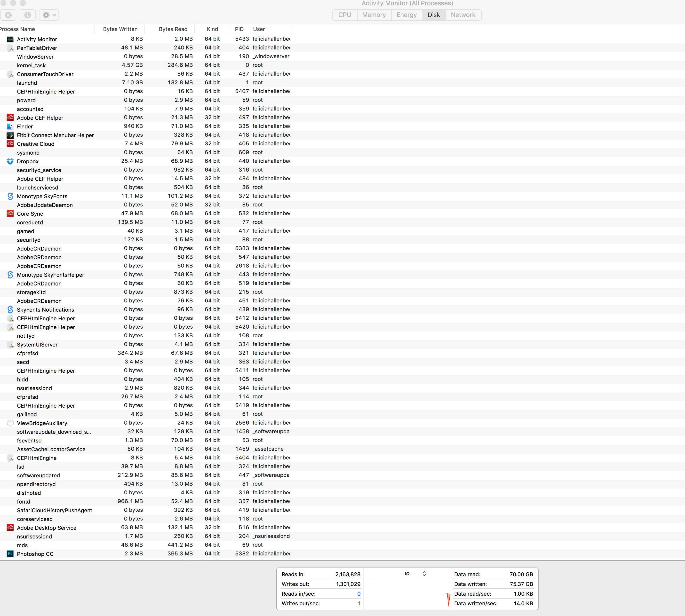
Task: Select the Finder process icon
Action: [x=10, y=126]
